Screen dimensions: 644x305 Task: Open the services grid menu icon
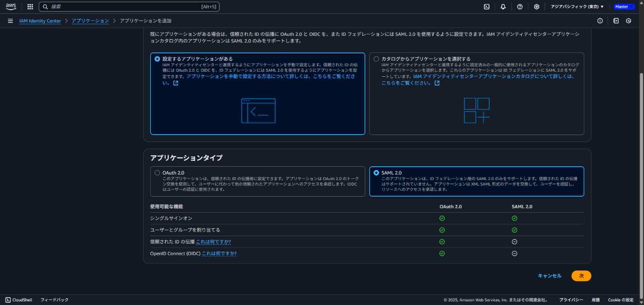click(30, 6)
